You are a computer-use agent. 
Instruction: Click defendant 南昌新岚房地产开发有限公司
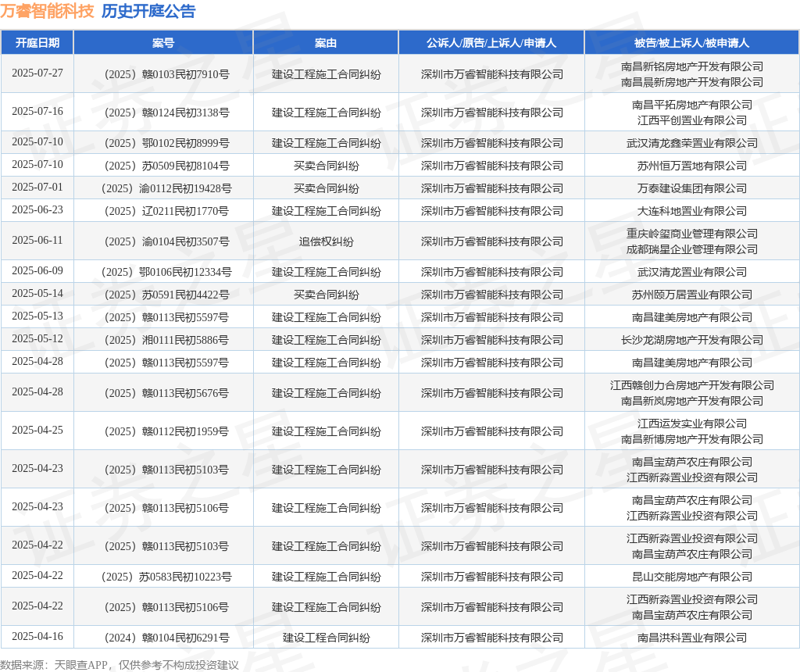tap(692, 401)
